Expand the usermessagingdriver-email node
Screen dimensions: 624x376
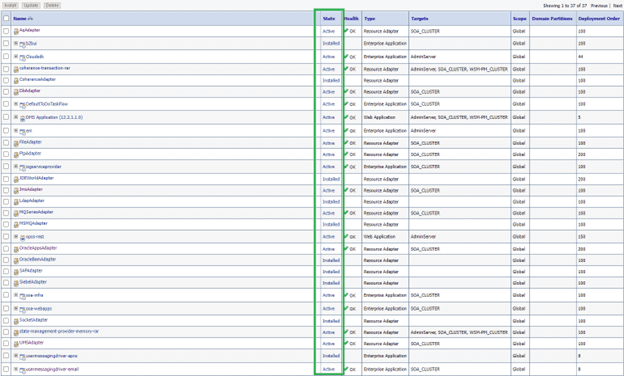16,369
